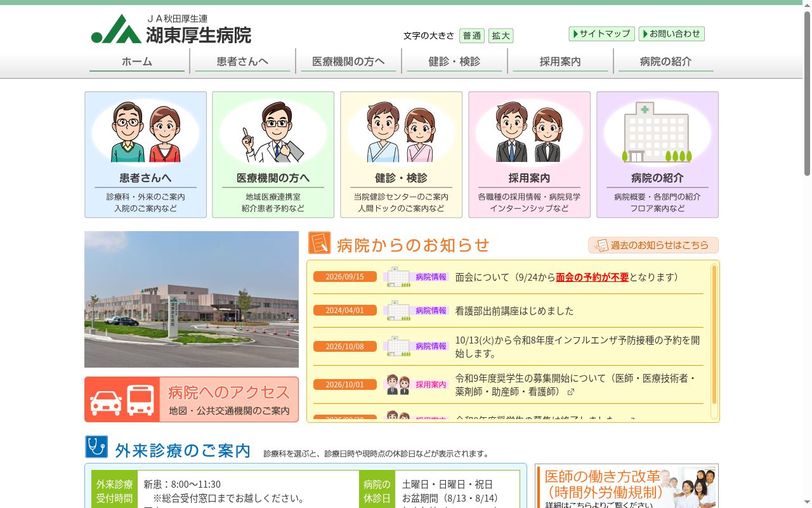Click the 外来診療のご案内 heading

[x=183, y=451]
